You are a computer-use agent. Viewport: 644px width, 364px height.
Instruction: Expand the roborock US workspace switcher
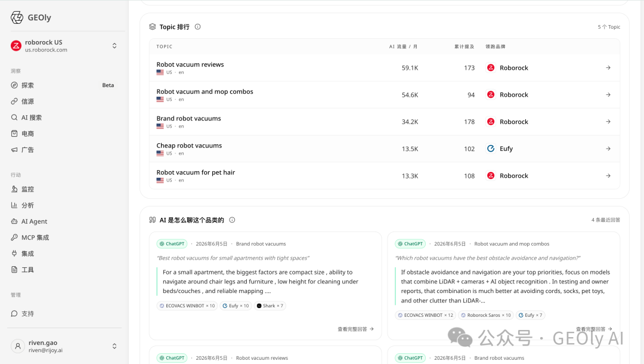click(x=114, y=45)
